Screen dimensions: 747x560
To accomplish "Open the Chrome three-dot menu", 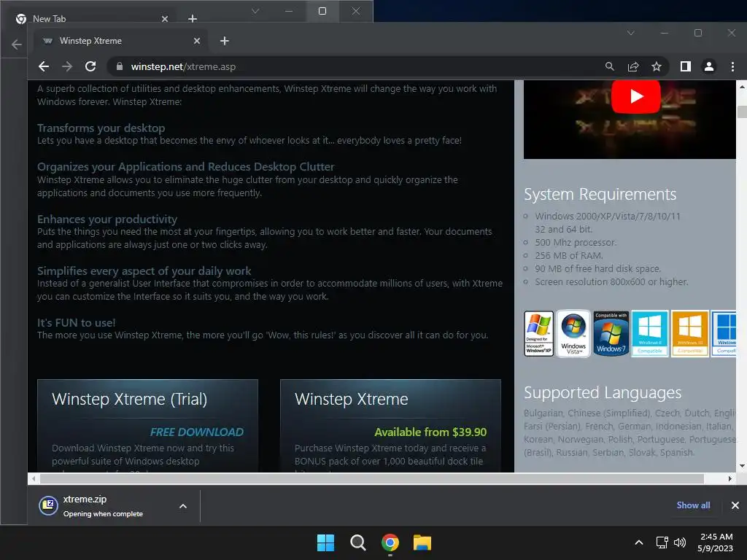I will point(732,66).
